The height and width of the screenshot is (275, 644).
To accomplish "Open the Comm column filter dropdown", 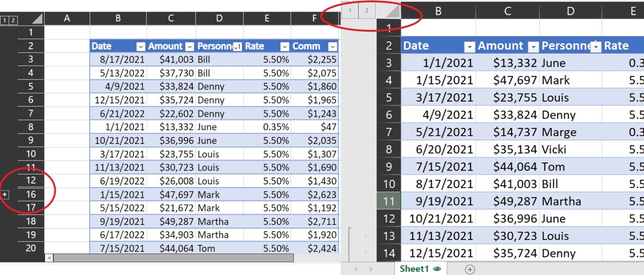I will click(333, 46).
